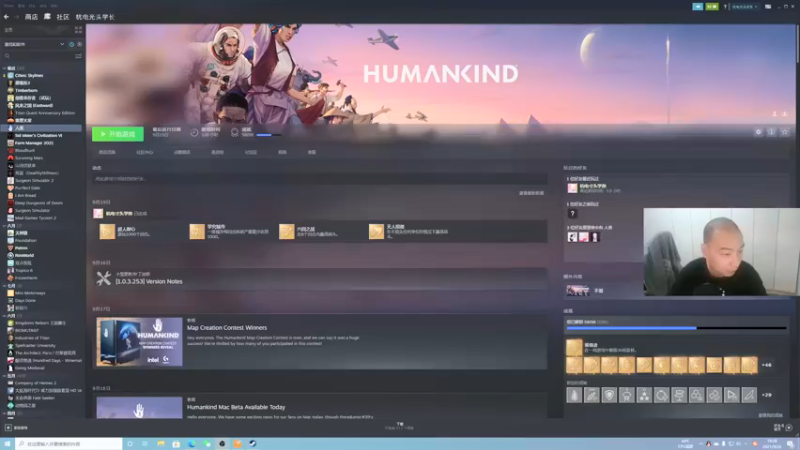
Task: Open the 杭电光头学长 profile tab
Action: (x=95, y=17)
